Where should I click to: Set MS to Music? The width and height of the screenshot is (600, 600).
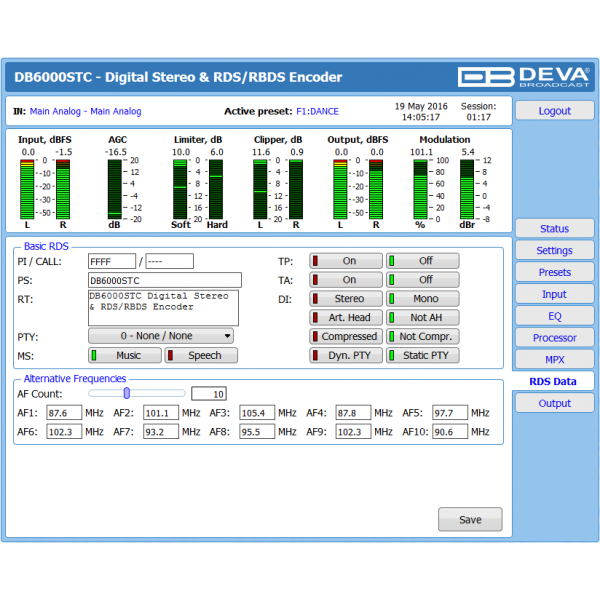click(x=125, y=355)
